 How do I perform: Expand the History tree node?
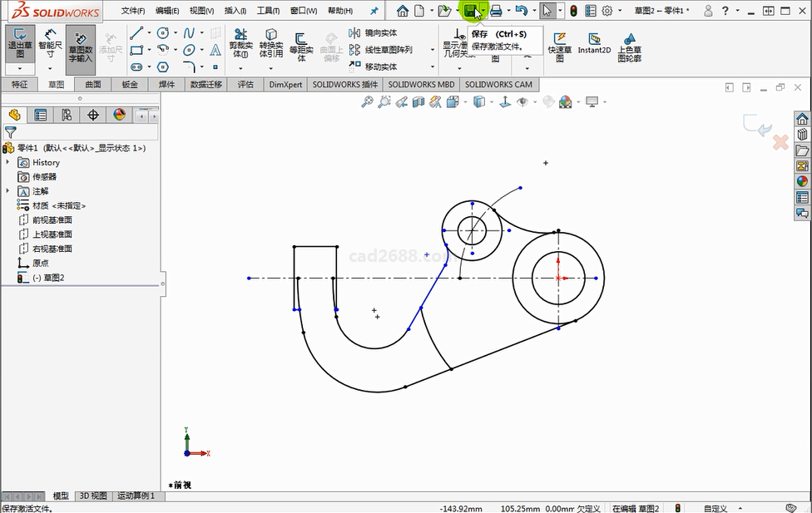coord(7,162)
